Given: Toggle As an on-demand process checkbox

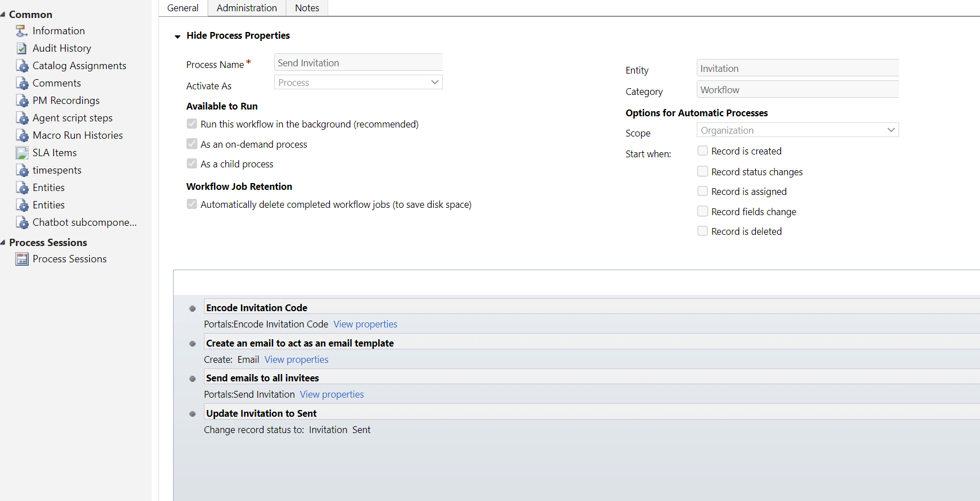Looking at the screenshot, I should click(192, 144).
